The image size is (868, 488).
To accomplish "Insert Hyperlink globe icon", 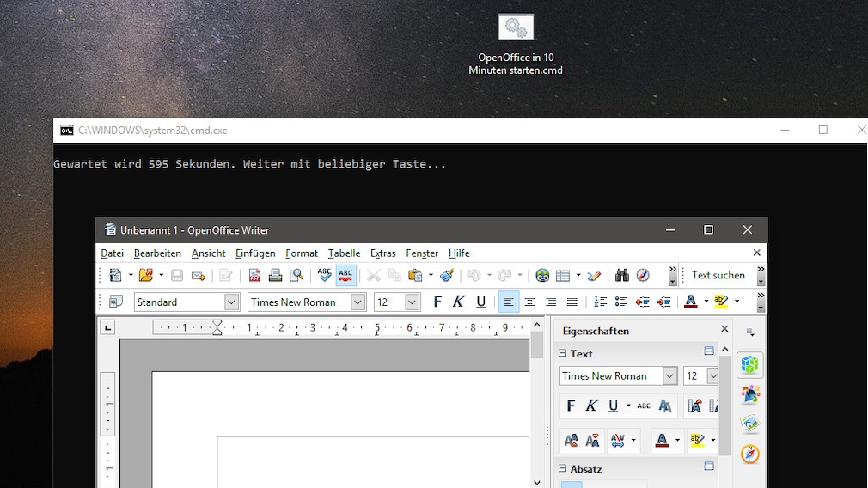I will coord(542,275).
